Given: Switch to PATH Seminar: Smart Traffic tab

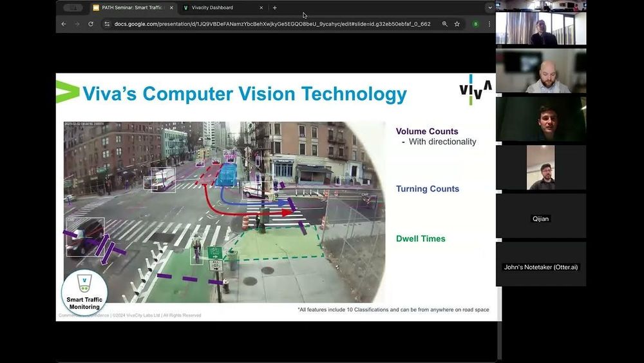Looking at the screenshot, I should (x=133, y=7).
